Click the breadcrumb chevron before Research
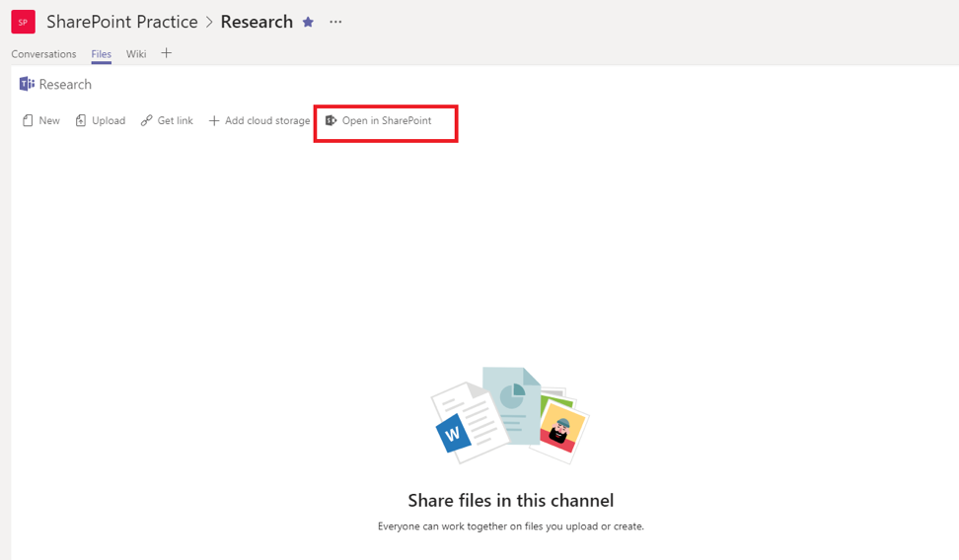The width and height of the screenshot is (959, 560). coord(209,22)
